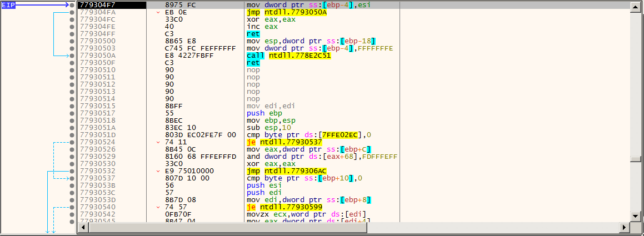Select address 77930526
Screen dimensions: 644x236
[x=98, y=149]
